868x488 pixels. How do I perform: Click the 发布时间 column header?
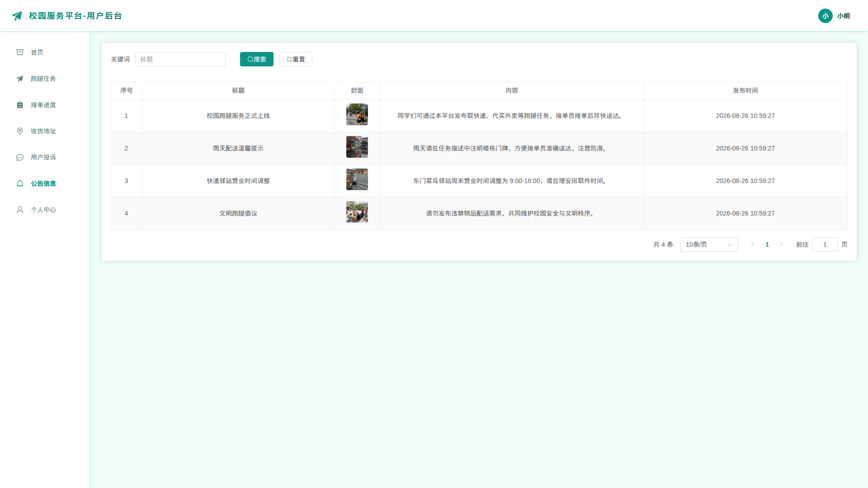click(x=745, y=90)
